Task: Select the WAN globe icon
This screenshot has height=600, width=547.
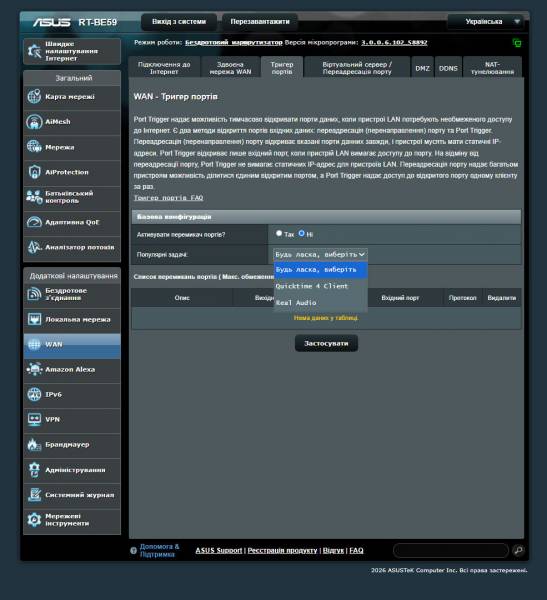Action: (x=34, y=344)
